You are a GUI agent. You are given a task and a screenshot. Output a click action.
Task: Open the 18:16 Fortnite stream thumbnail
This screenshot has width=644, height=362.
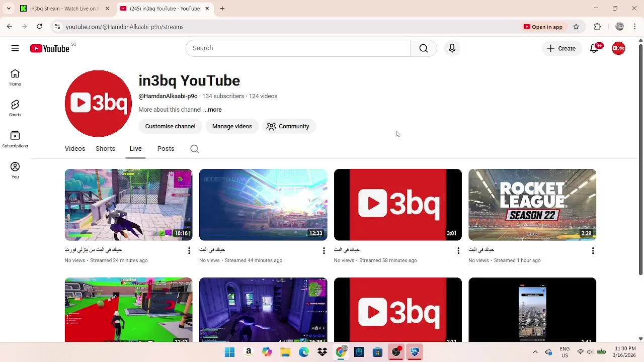(x=128, y=205)
